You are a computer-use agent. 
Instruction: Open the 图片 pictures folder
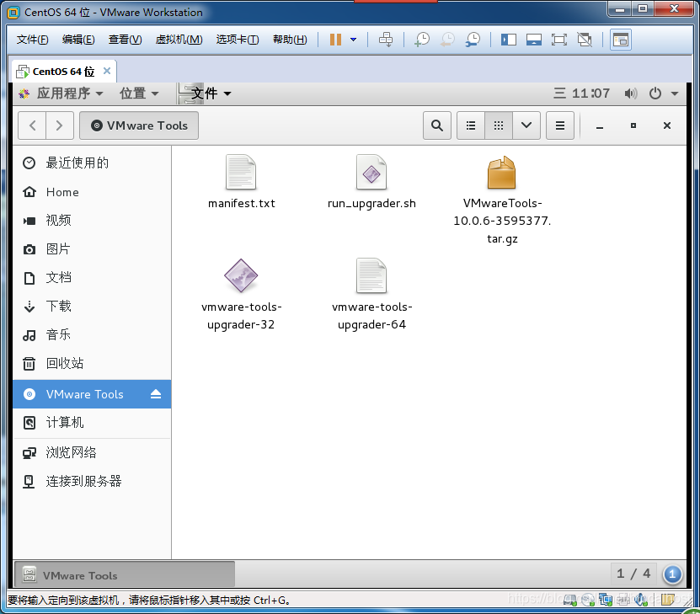[x=92, y=249]
